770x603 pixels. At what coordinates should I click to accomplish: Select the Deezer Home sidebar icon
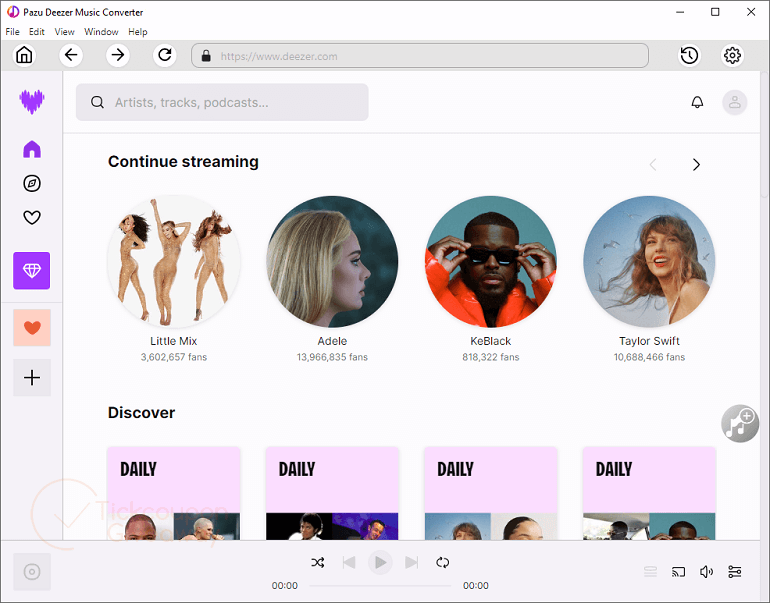click(32, 149)
